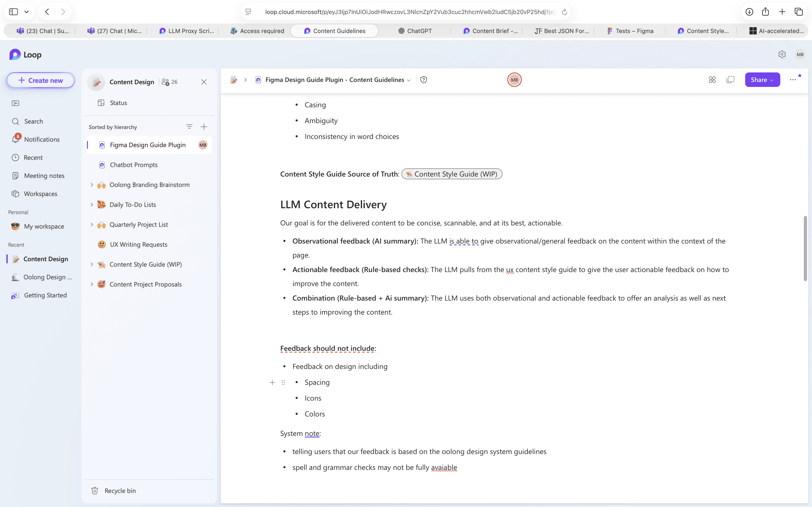Open the Content Style Guide (WIP) link chip
812x507 pixels.
[x=452, y=174]
